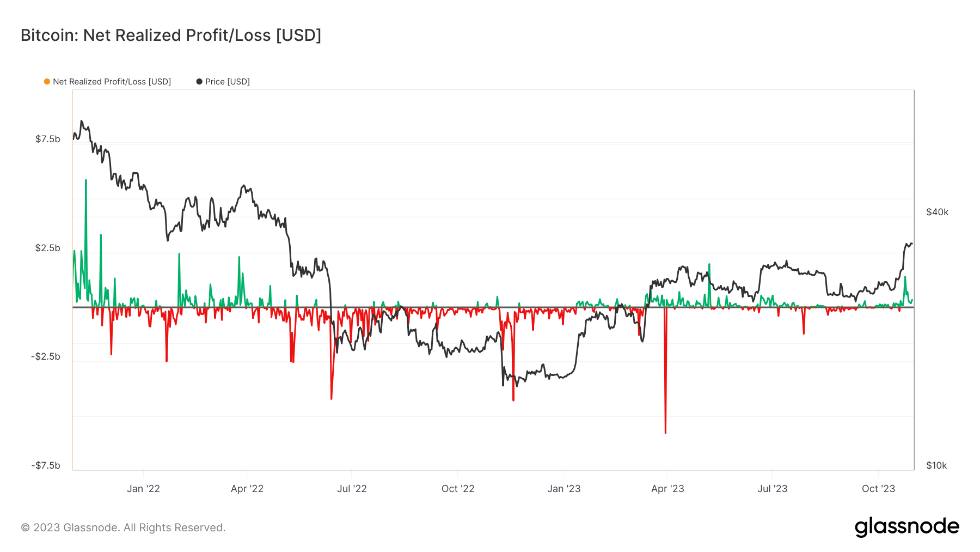The height and width of the screenshot is (552, 980).
Task: Click the -$7.5b left axis label
Action: (46, 465)
